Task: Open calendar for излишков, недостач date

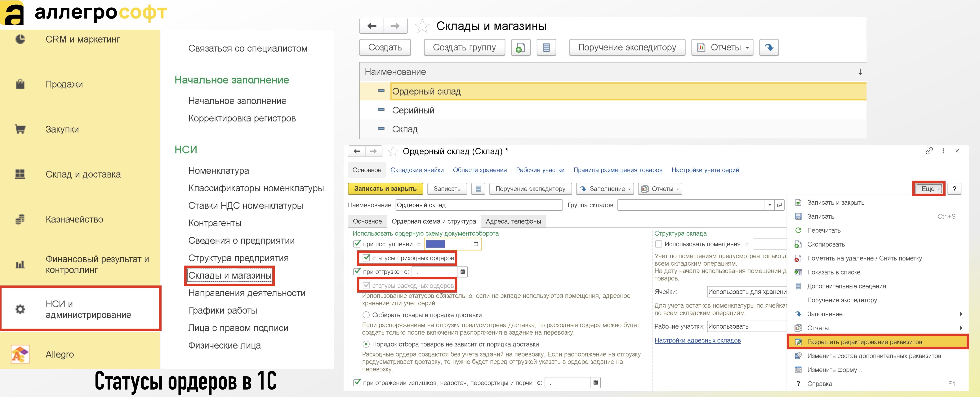Action: 595,382
